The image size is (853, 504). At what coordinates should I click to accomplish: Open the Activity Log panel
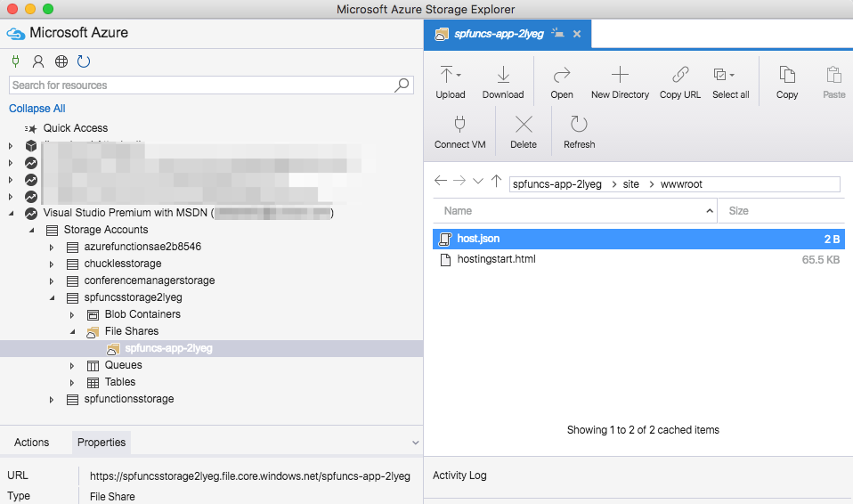pos(459,476)
